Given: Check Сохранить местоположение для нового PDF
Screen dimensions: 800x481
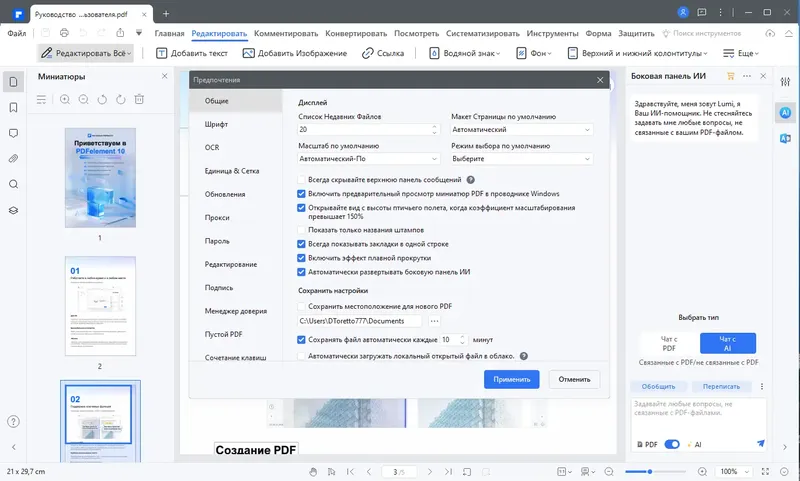Looking at the screenshot, I should 301,307.
